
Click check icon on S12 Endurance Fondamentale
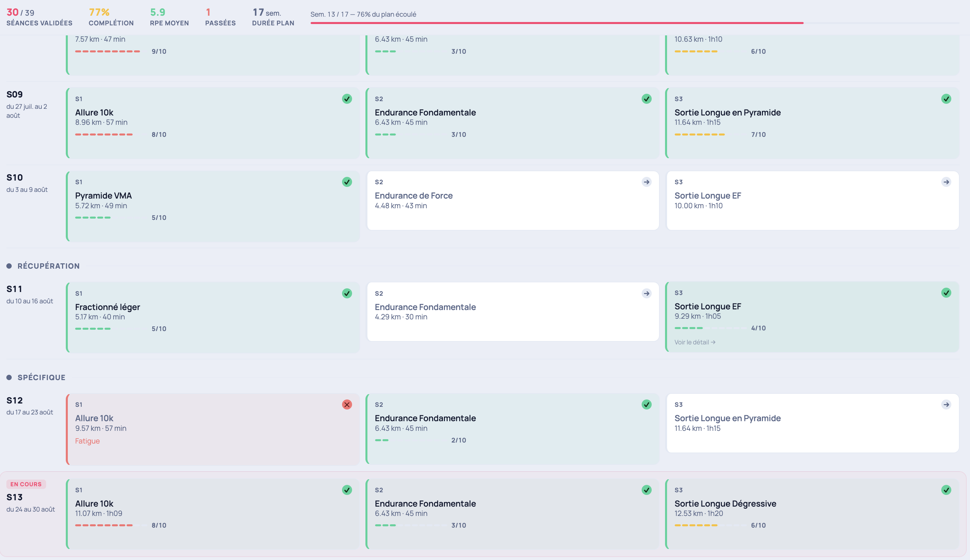pyautogui.click(x=646, y=404)
